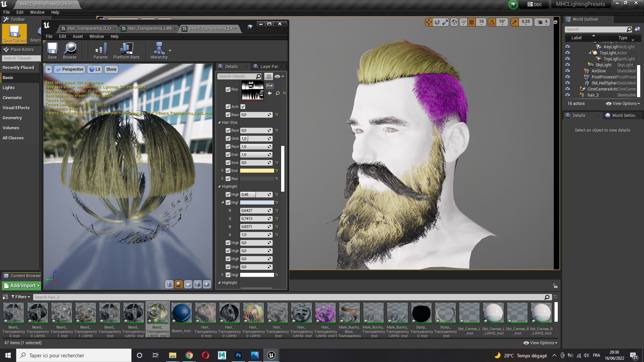The height and width of the screenshot is (362, 644).
Task: Open the property matrix grid icon in Details
Action: (269, 76)
